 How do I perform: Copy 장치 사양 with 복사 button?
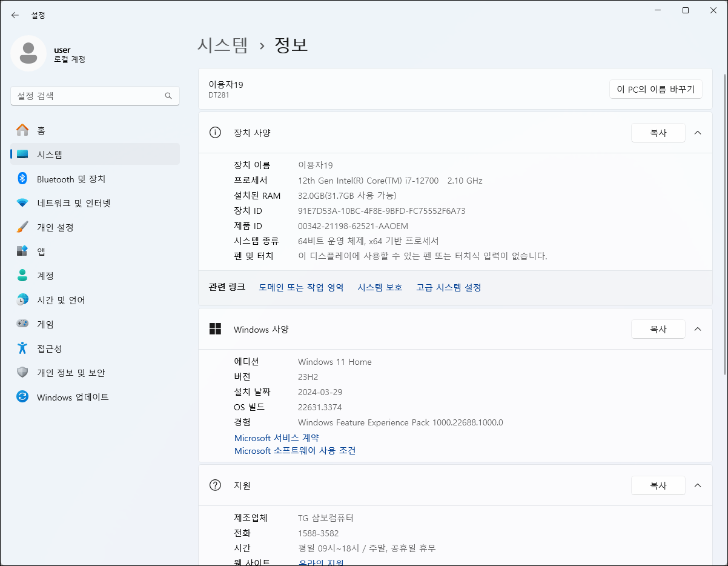[658, 133]
